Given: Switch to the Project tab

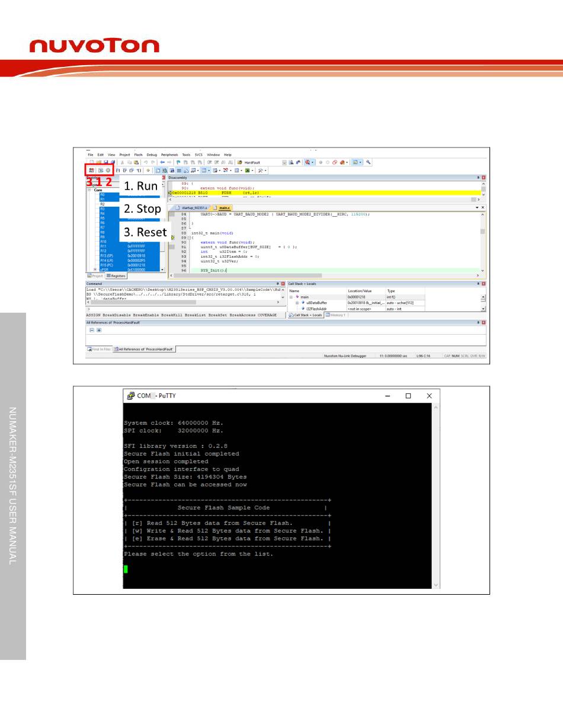Looking at the screenshot, I should point(95,275).
